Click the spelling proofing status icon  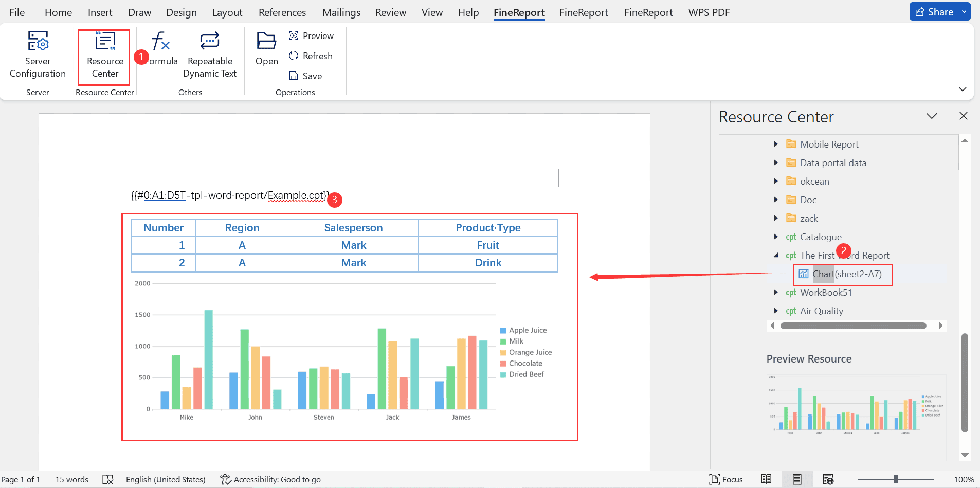pos(107,479)
